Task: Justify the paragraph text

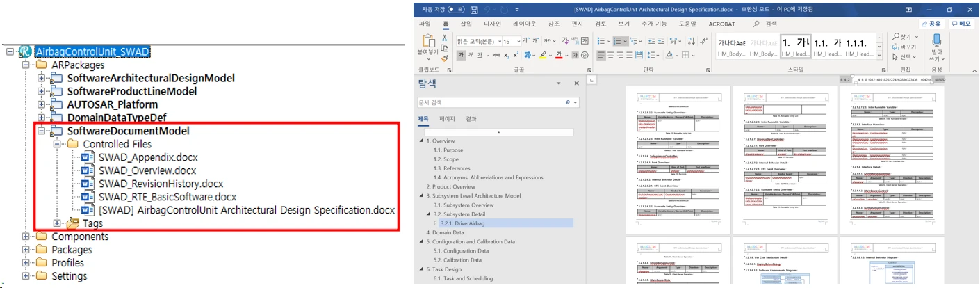Action: (x=630, y=55)
